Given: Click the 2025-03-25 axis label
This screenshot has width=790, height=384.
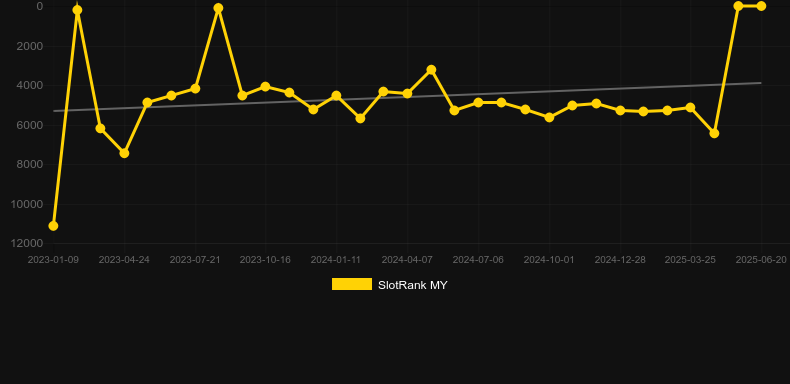Looking at the screenshot, I should point(690,260).
